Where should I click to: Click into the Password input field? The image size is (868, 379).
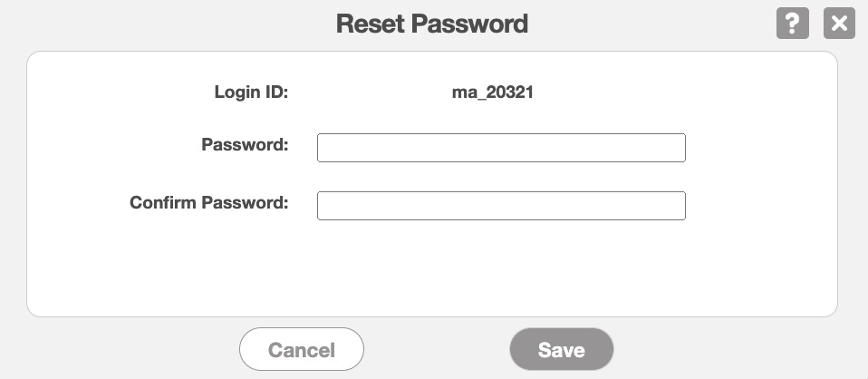click(x=501, y=148)
